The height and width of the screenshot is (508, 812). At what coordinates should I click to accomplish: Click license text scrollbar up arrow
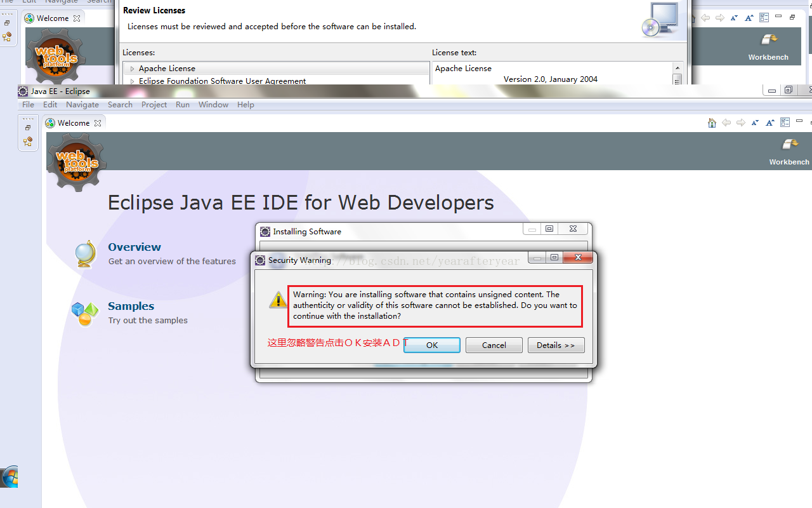(678, 68)
